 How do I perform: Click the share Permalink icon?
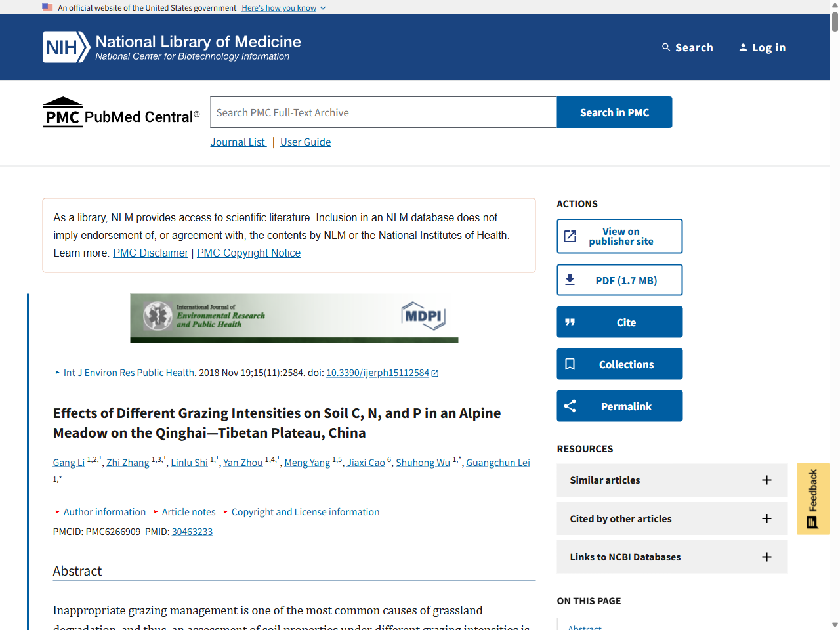(570, 406)
